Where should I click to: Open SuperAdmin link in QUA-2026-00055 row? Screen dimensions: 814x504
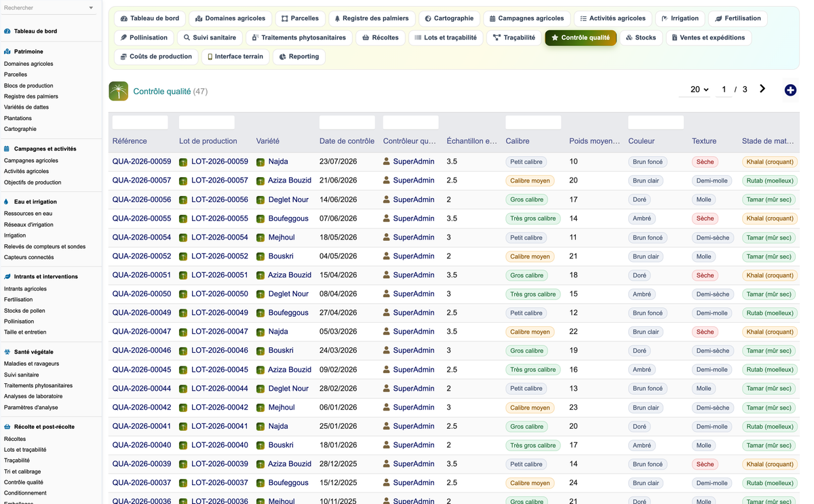[414, 218]
